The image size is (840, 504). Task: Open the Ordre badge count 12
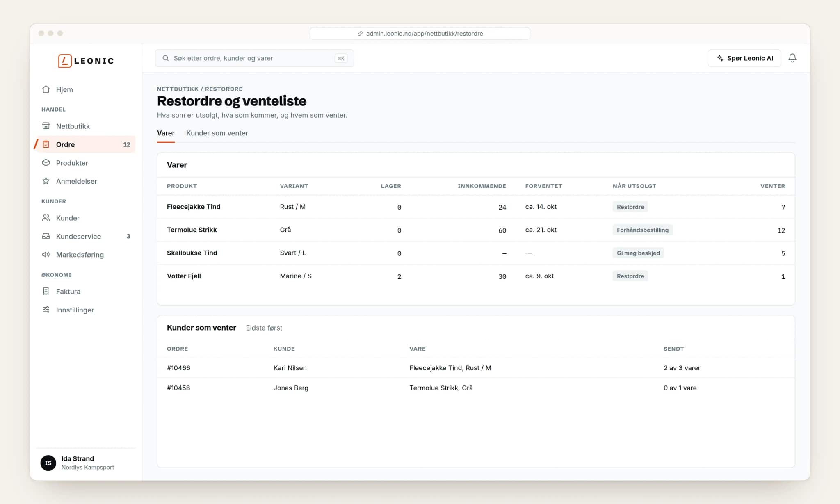(126, 144)
